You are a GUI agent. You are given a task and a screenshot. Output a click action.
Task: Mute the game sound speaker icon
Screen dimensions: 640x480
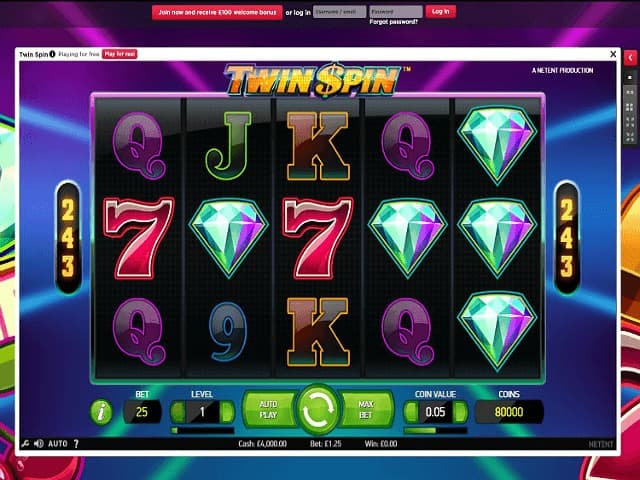coord(39,444)
